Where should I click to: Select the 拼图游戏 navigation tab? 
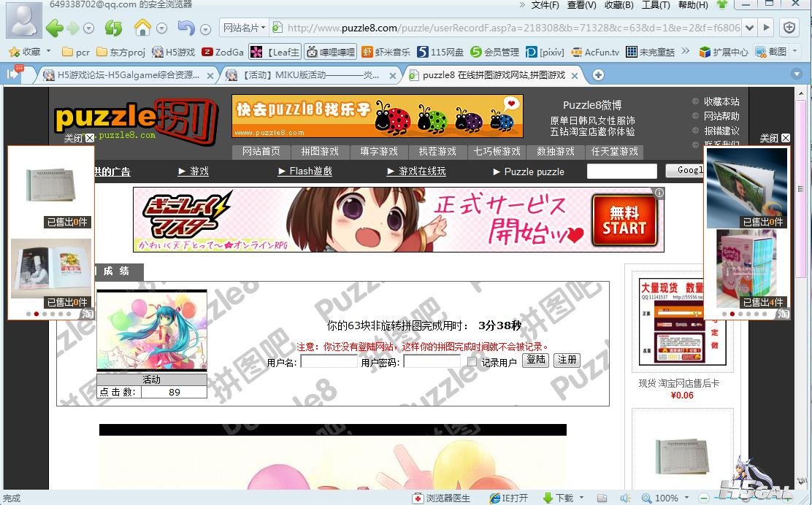(x=320, y=152)
